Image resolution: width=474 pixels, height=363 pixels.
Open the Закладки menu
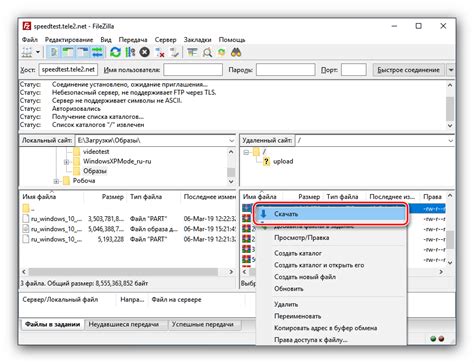click(x=197, y=40)
